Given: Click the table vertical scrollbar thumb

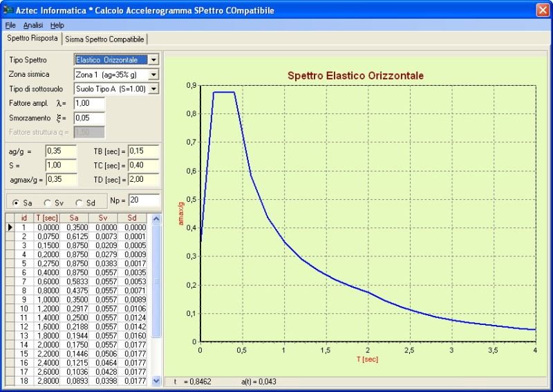Looking at the screenshot, I should tap(156, 281).
